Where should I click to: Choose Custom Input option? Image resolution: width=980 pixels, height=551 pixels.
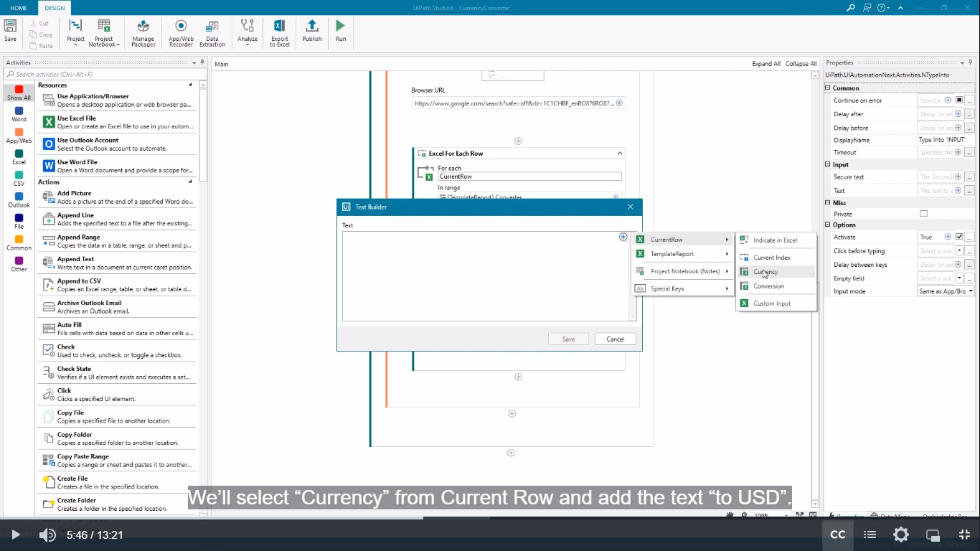click(776, 303)
